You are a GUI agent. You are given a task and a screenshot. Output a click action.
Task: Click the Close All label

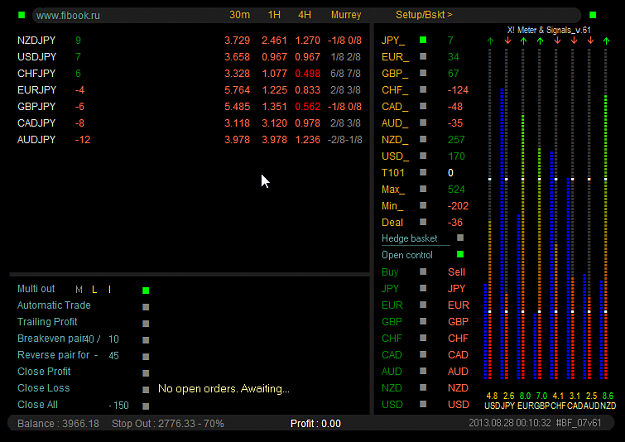coord(37,405)
